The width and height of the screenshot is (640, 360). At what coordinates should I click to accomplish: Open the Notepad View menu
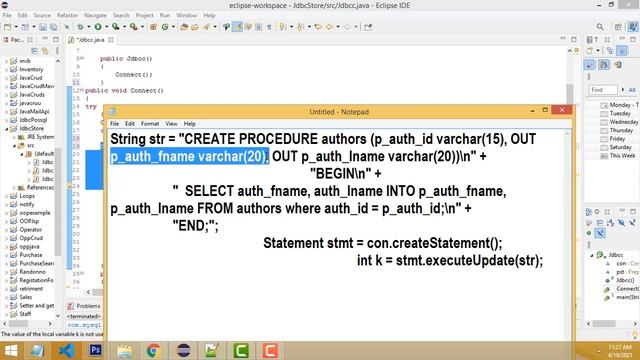click(x=171, y=124)
